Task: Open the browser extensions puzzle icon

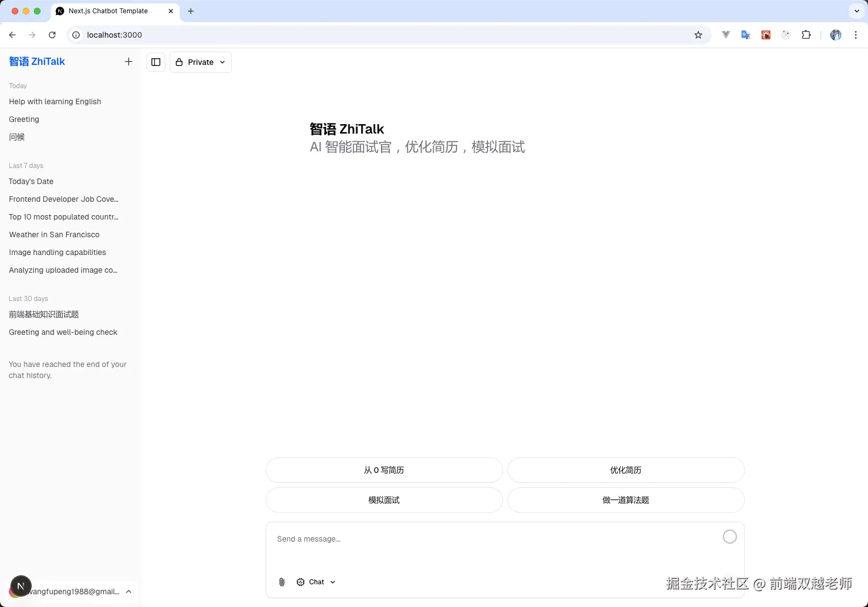Action: click(806, 34)
